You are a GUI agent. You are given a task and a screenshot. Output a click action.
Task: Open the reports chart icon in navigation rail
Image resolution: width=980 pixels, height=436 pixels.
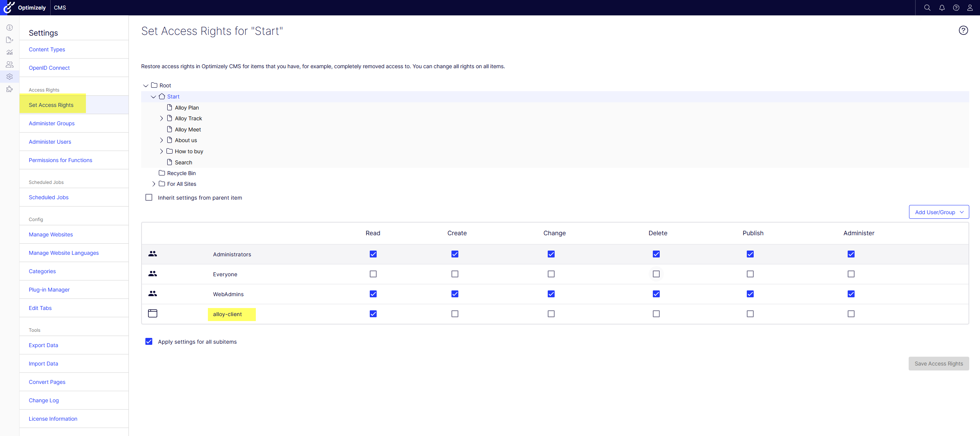click(x=10, y=52)
